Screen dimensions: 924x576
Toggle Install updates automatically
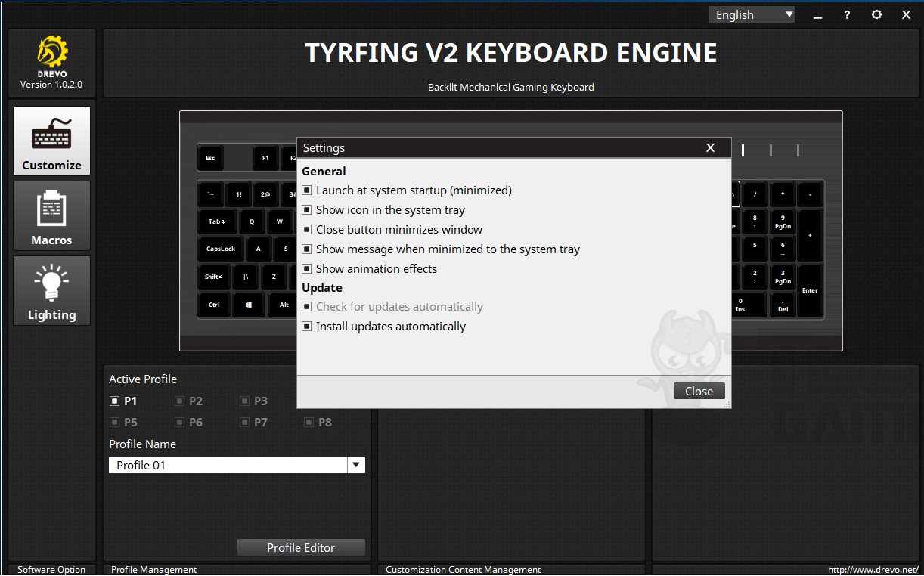(x=383, y=327)
